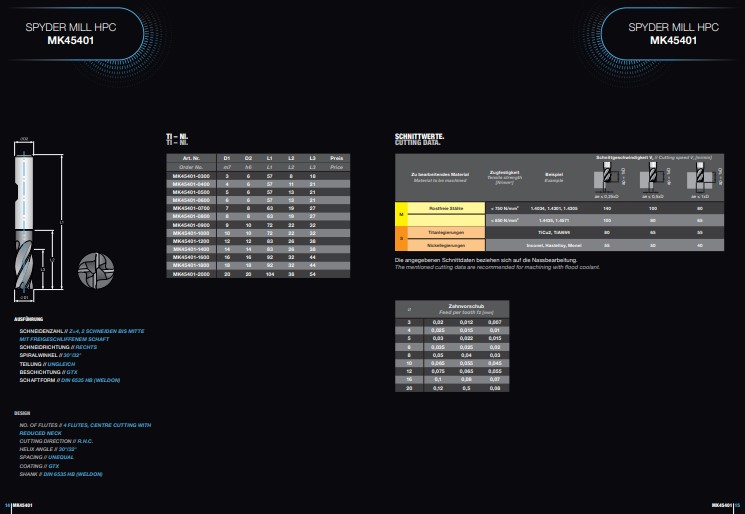Click the Rostfreie Stähle material cell
The image size is (745, 514).
(446, 208)
